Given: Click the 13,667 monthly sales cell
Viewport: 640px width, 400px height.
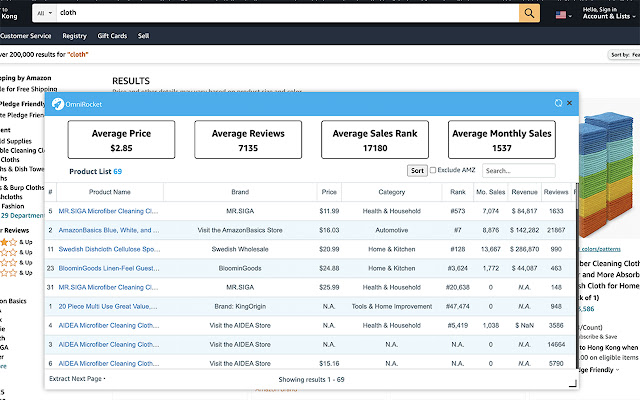Looking at the screenshot, I should point(491,249).
